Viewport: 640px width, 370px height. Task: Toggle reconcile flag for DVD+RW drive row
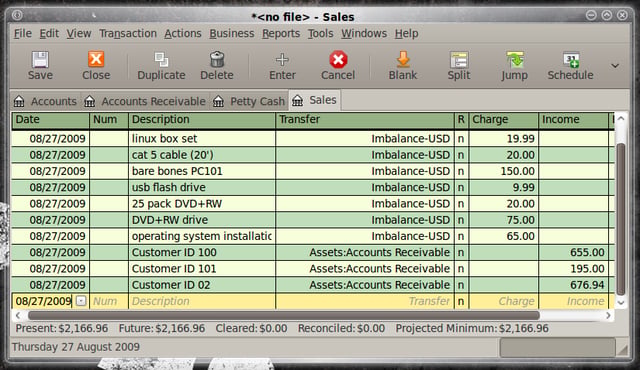click(x=461, y=220)
